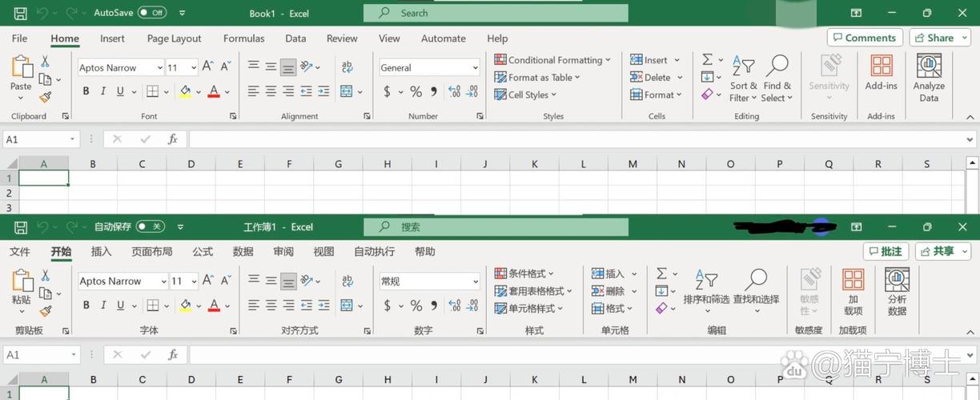Toggle AutoSave switch in English Excel window
The height and width of the screenshot is (400, 980).
(x=152, y=13)
